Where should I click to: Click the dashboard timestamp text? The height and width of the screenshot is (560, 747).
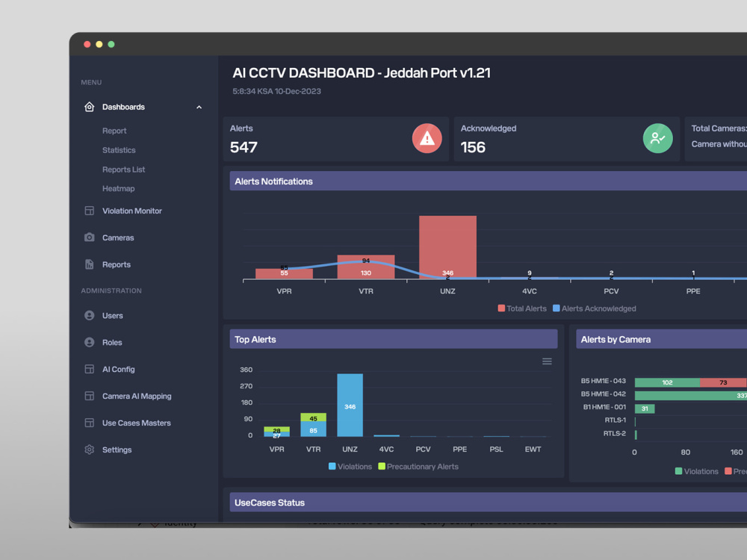277,91
